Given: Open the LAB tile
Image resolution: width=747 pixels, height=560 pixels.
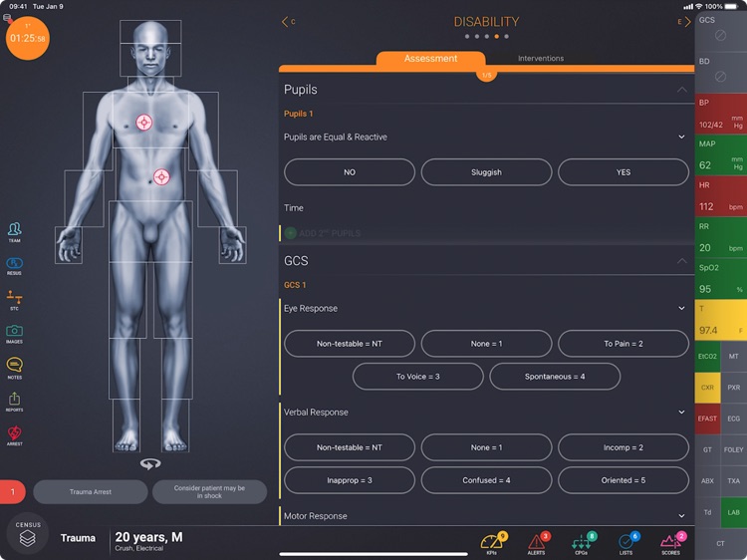Looking at the screenshot, I should pos(734,512).
